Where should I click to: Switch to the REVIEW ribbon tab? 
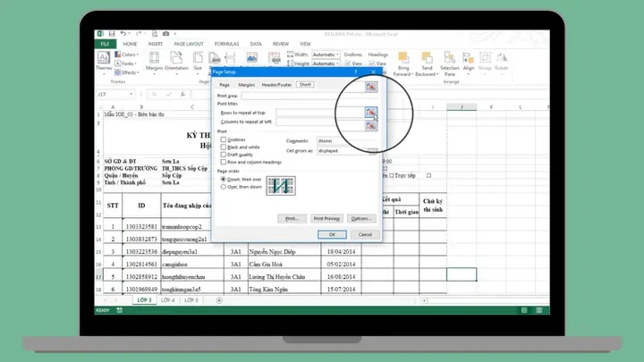point(281,44)
